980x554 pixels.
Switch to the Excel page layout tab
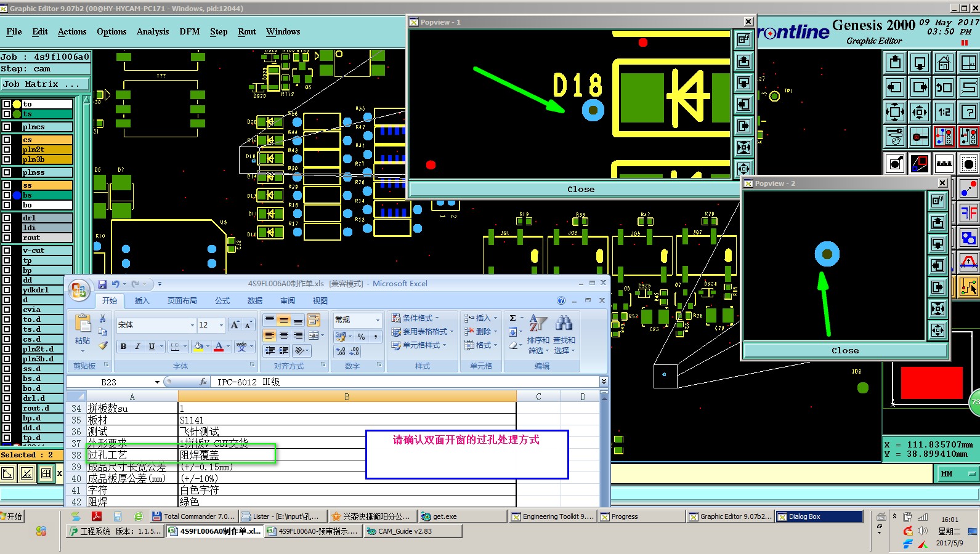point(182,301)
